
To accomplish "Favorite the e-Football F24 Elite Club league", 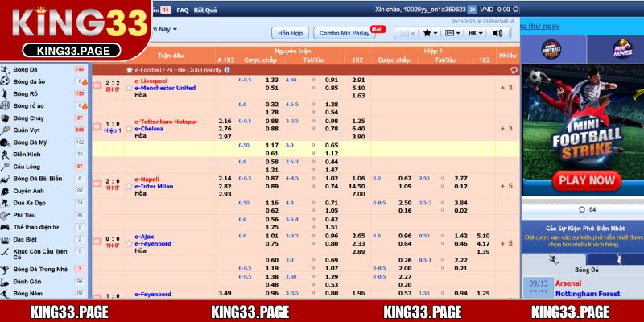I will tap(130, 70).
